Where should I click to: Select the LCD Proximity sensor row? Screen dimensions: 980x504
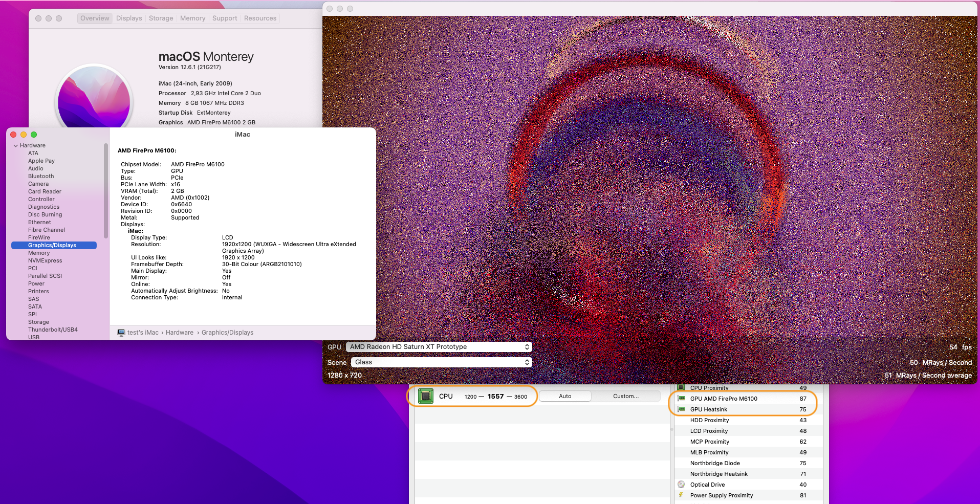748,431
